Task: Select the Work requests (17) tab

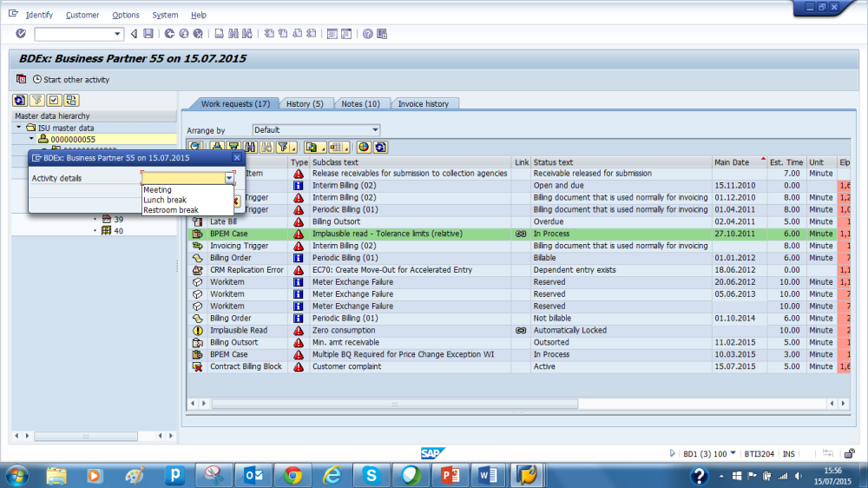Action: [x=235, y=103]
